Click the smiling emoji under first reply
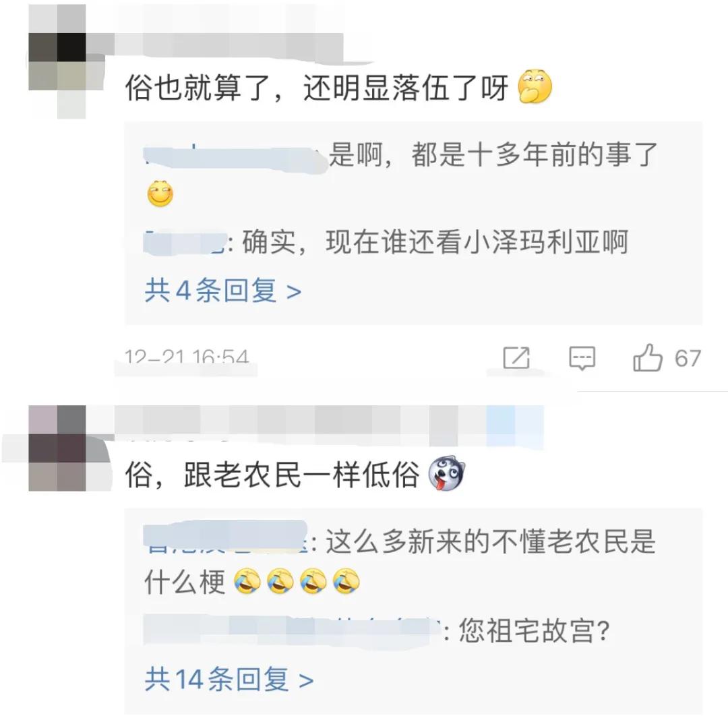The width and height of the screenshot is (728, 716). (160, 193)
